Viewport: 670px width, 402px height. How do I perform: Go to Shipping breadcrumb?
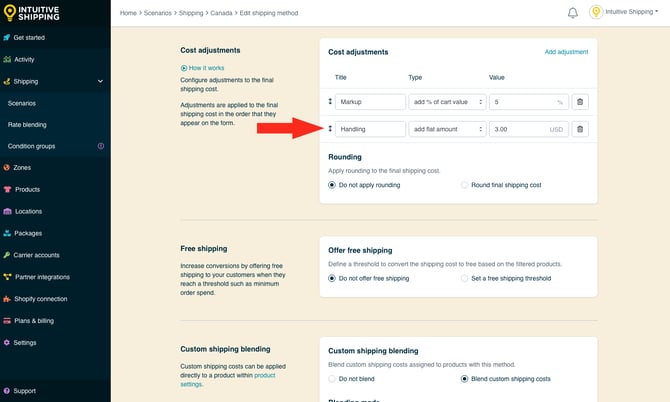click(191, 13)
